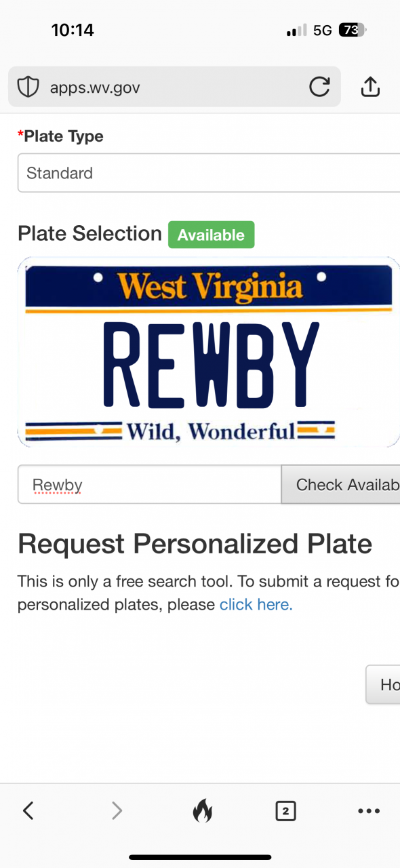Viewport: 400px width, 868px height.
Task: Tap the green Available status badge
Action: tap(211, 235)
